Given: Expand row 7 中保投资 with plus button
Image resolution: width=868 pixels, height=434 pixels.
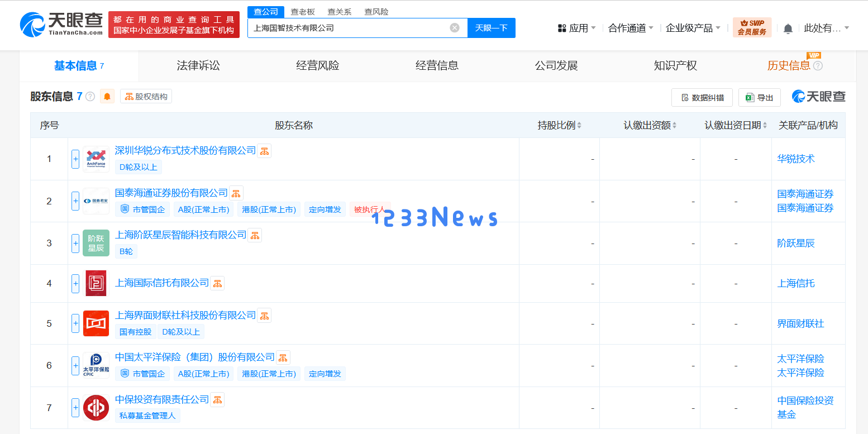Looking at the screenshot, I should 75,408.
